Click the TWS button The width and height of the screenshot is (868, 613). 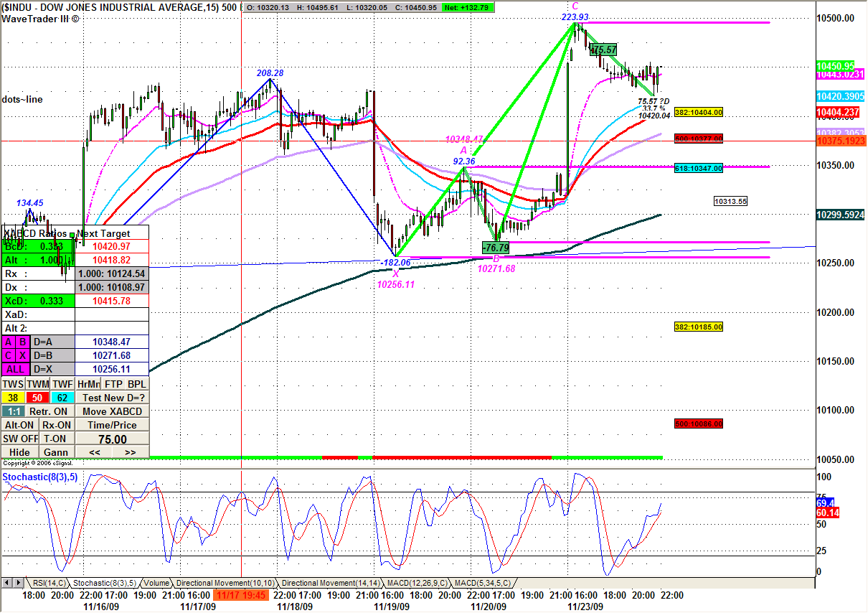(x=12, y=384)
